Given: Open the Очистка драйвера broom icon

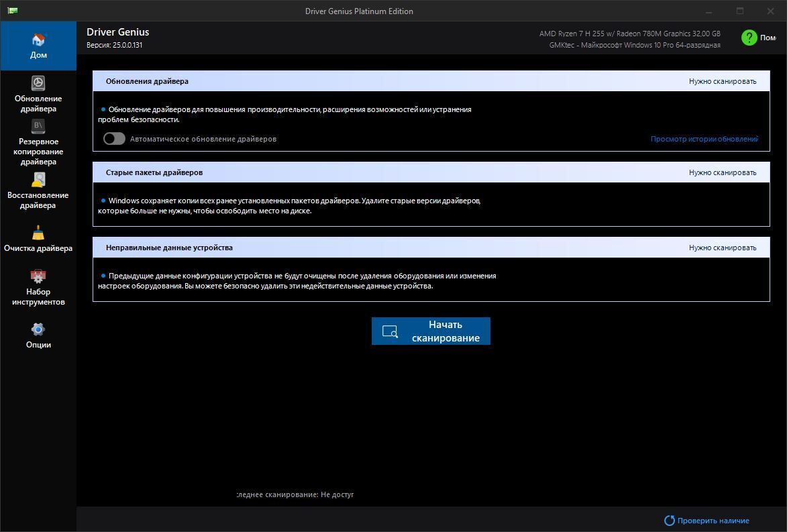Looking at the screenshot, I should (38, 233).
